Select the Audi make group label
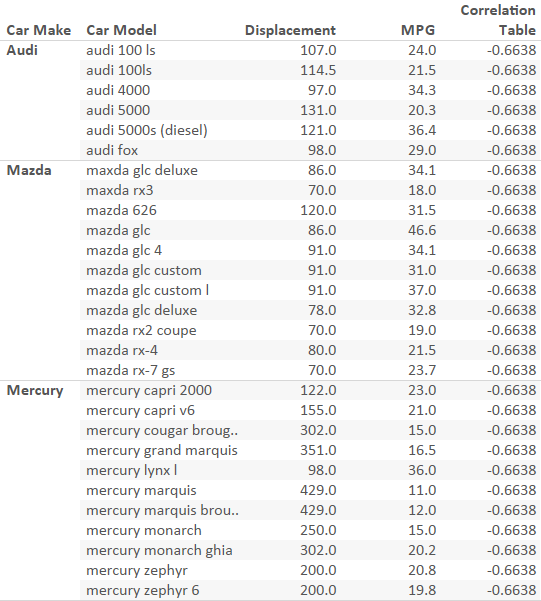Viewport: 541px width, 601px height. pos(22,50)
